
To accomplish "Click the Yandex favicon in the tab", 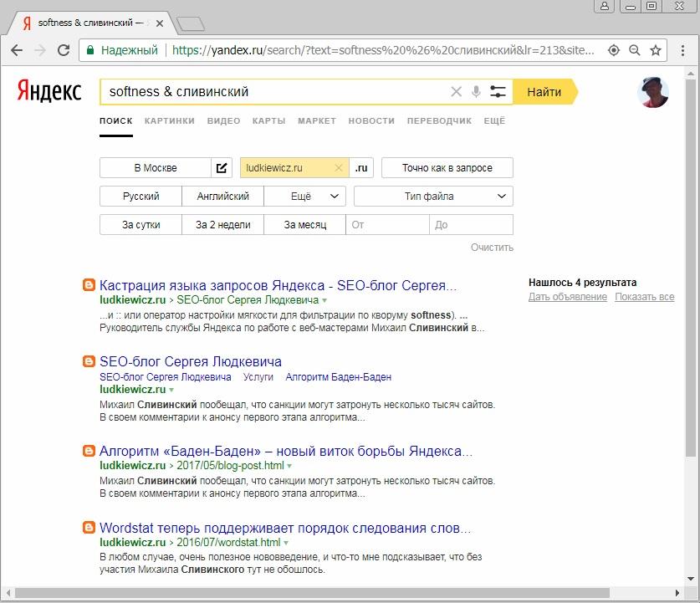I will (x=27, y=23).
